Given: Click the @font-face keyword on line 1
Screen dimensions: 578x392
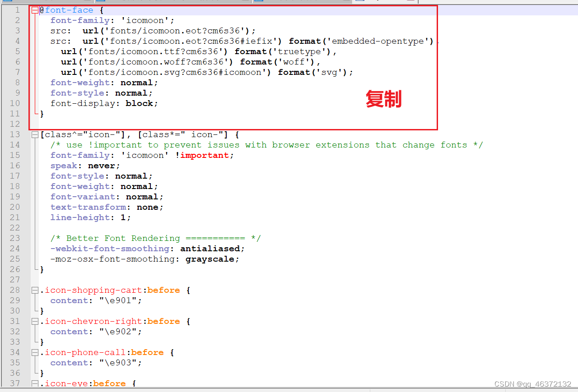Looking at the screenshot, I should coord(66,10).
